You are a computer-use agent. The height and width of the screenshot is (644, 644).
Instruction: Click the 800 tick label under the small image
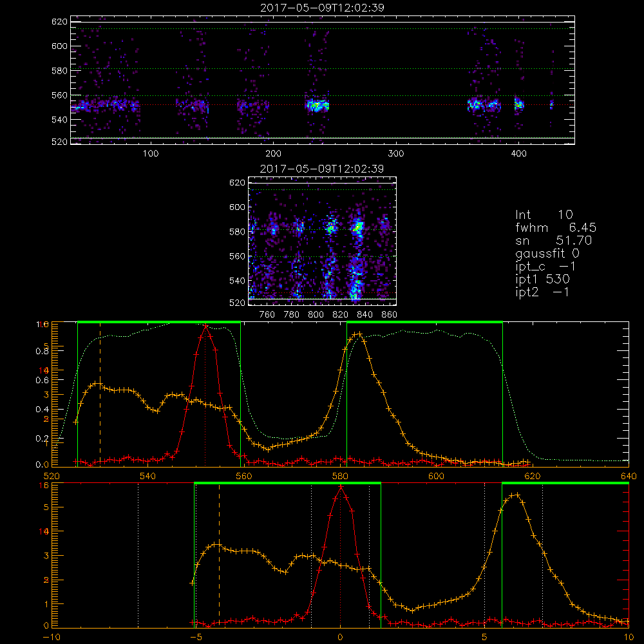(316, 315)
